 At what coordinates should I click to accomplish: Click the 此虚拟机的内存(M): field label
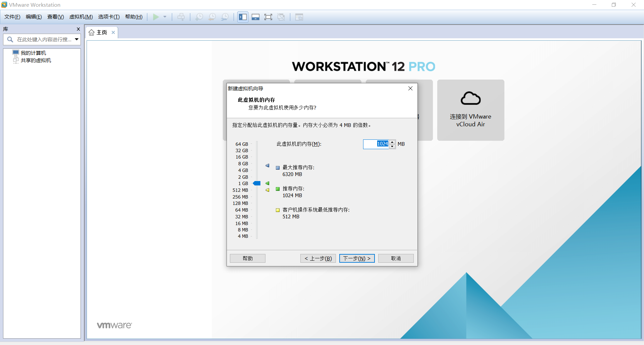point(299,144)
